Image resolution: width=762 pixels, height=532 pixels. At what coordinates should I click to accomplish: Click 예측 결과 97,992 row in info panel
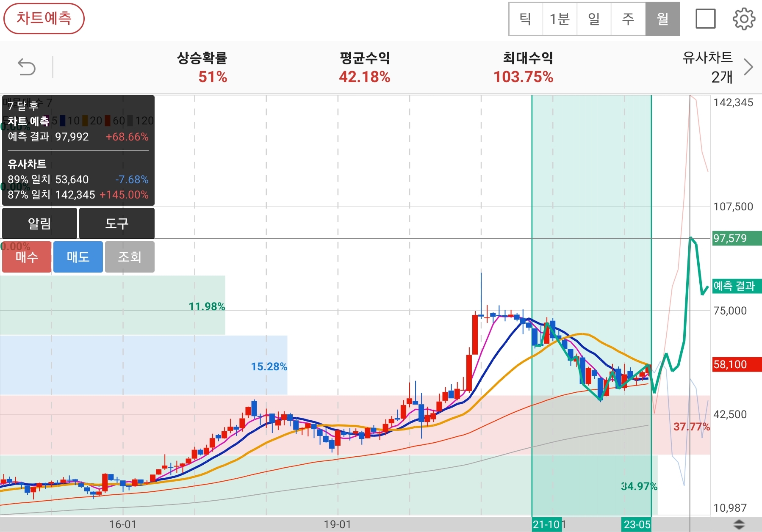pyautogui.click(x=78, y=137)
